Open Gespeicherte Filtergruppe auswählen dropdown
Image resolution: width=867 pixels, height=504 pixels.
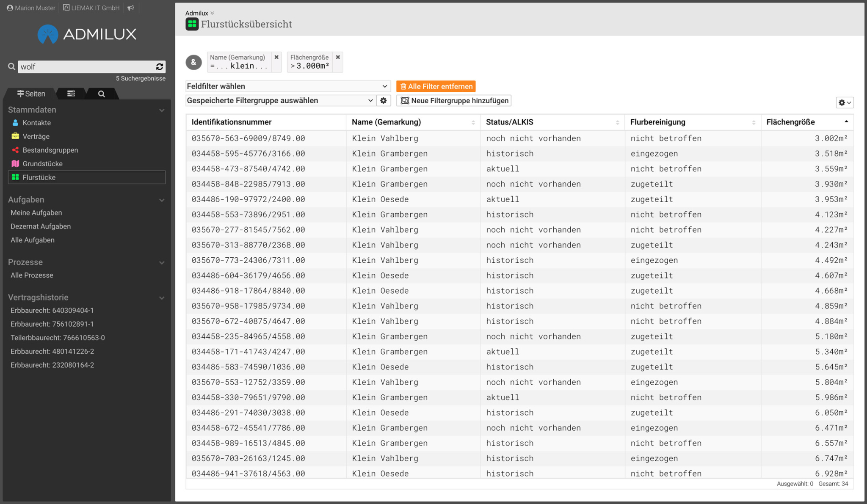click(281, 100)
